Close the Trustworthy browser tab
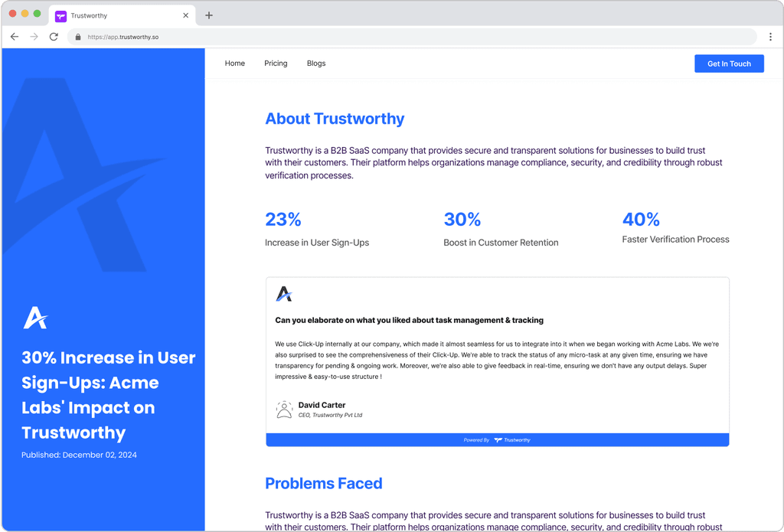Image resolution: width=784 pixels, height=532 pixels. 185,15
